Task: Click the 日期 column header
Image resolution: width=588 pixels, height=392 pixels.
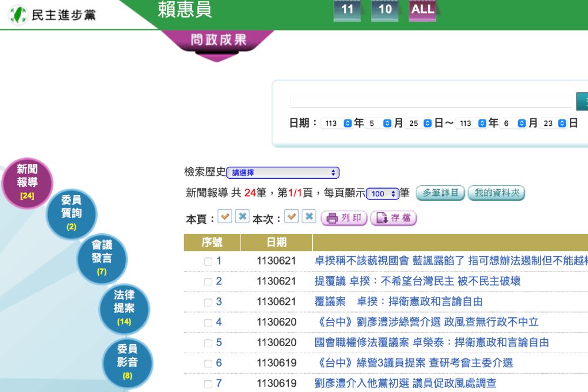Action: [x=276, y=243]
